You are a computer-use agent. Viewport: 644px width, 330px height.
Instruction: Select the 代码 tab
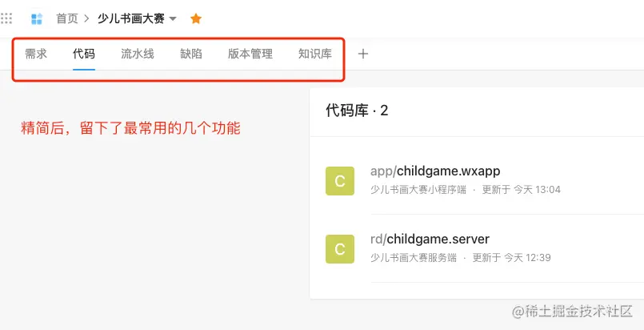point(84,54)
